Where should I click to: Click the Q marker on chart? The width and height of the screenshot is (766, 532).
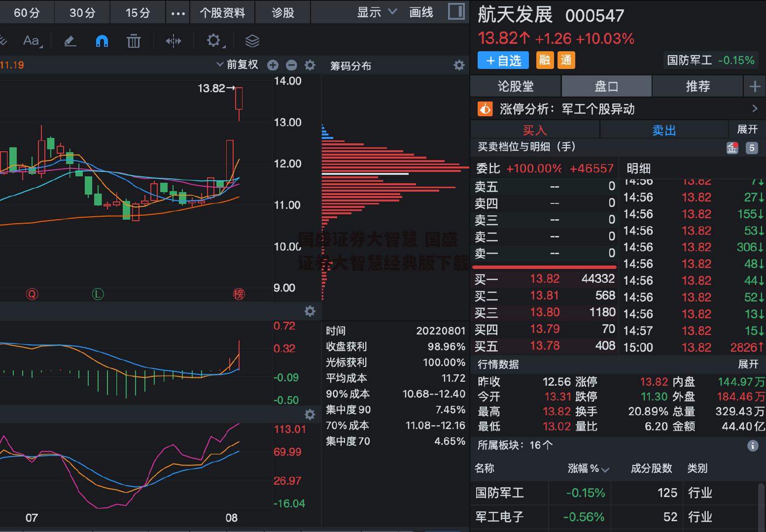tap(32, 294)
